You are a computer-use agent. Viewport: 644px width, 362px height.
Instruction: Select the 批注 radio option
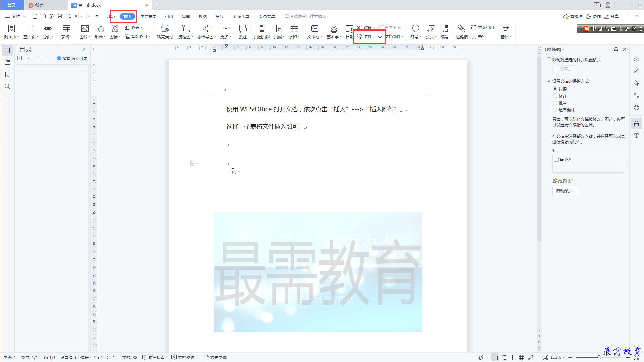coord(555,103)
